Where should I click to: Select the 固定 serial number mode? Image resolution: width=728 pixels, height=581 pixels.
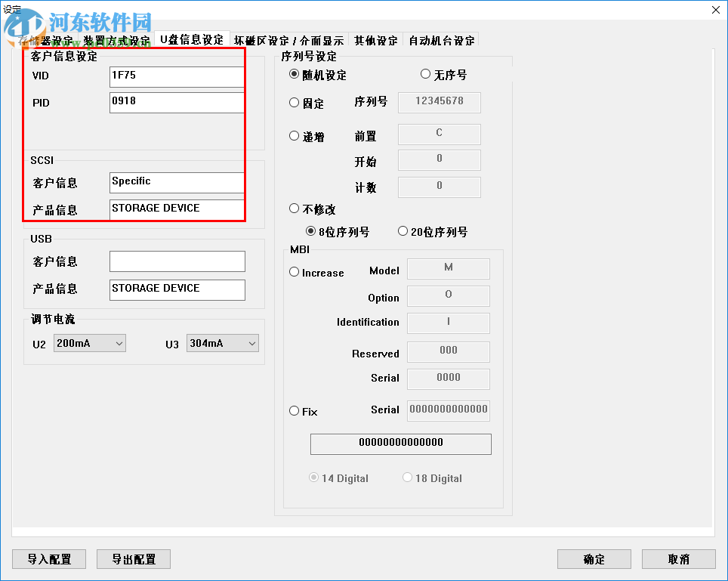295,103
